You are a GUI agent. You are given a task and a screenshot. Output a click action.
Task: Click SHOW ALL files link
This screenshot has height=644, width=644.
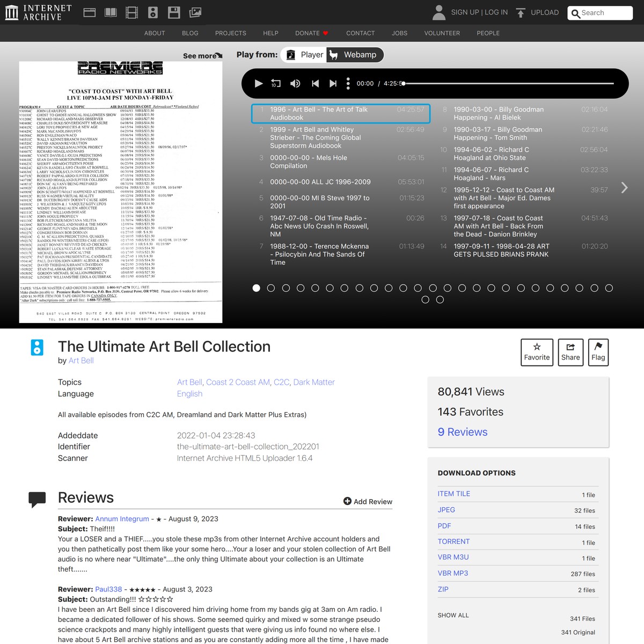(x=453, y=616)
